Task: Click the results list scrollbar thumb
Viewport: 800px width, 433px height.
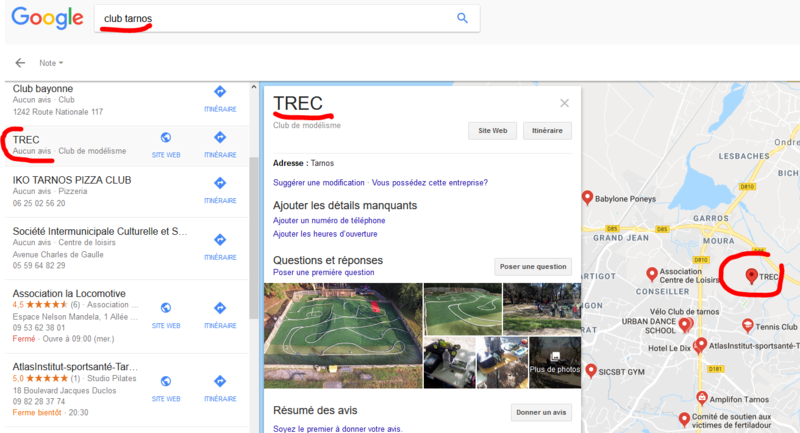Action: 254,237
